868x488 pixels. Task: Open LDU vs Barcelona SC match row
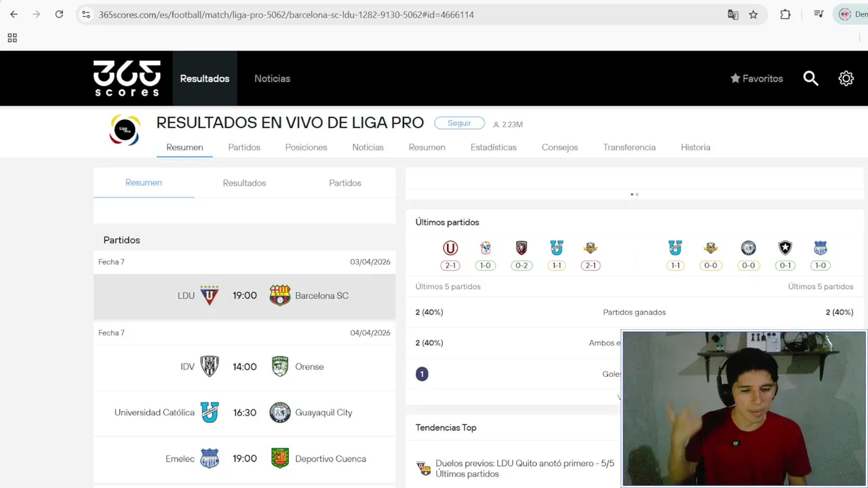point(244,296)
